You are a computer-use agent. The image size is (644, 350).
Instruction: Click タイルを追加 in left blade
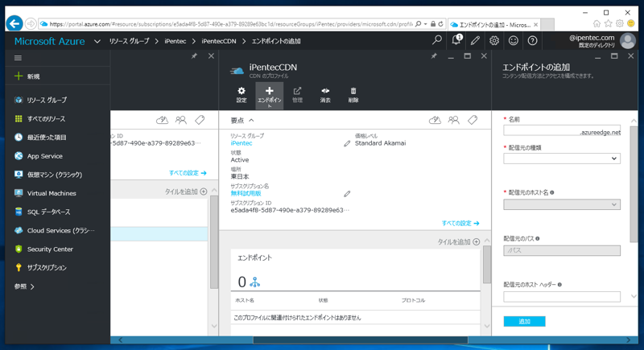[186, 191]
